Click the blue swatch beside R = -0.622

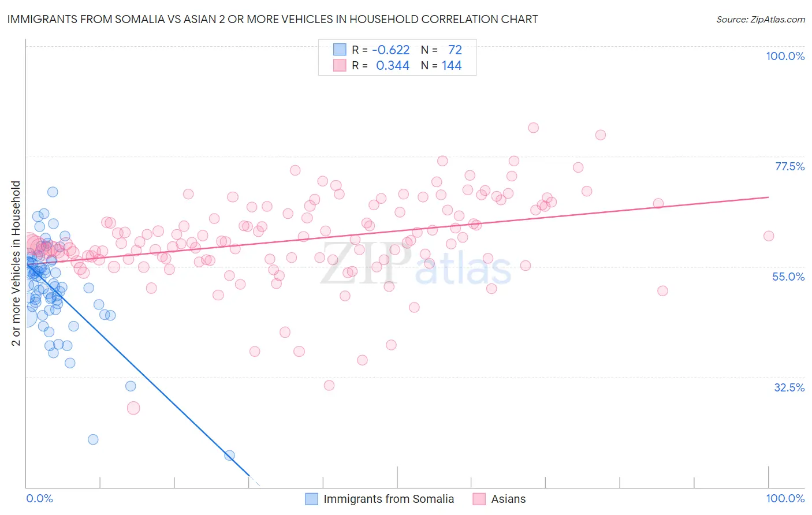340,50
